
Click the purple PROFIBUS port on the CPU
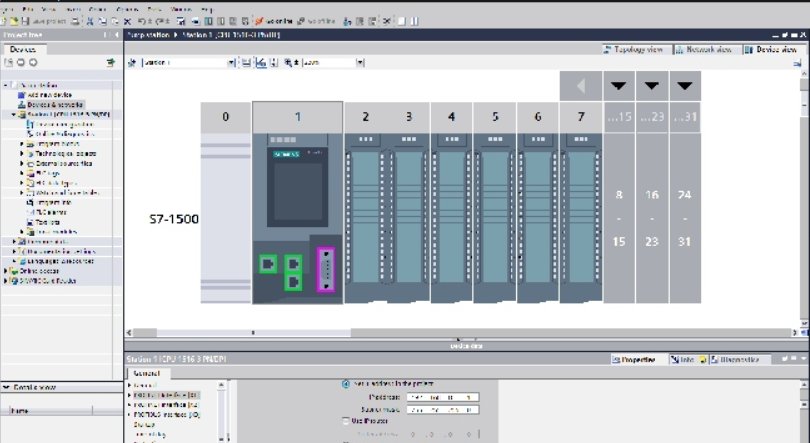[x=327, y=269]
